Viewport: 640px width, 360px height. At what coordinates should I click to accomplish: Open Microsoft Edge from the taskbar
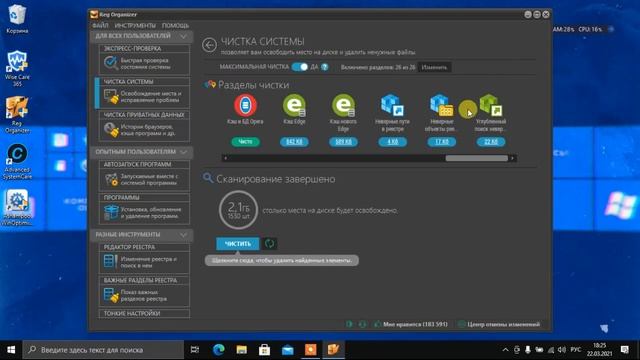pyautogui.click(x=218, y=350)
